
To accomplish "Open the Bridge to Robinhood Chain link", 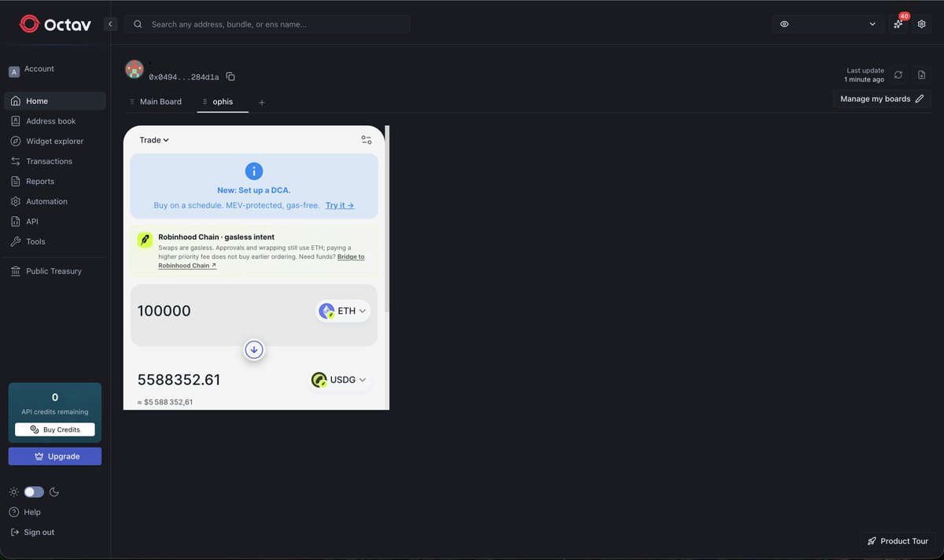I will click(261, 261).
